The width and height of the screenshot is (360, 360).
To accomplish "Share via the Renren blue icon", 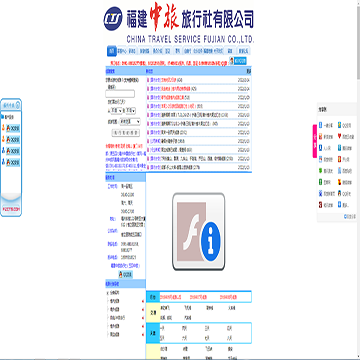I will 320,148.
